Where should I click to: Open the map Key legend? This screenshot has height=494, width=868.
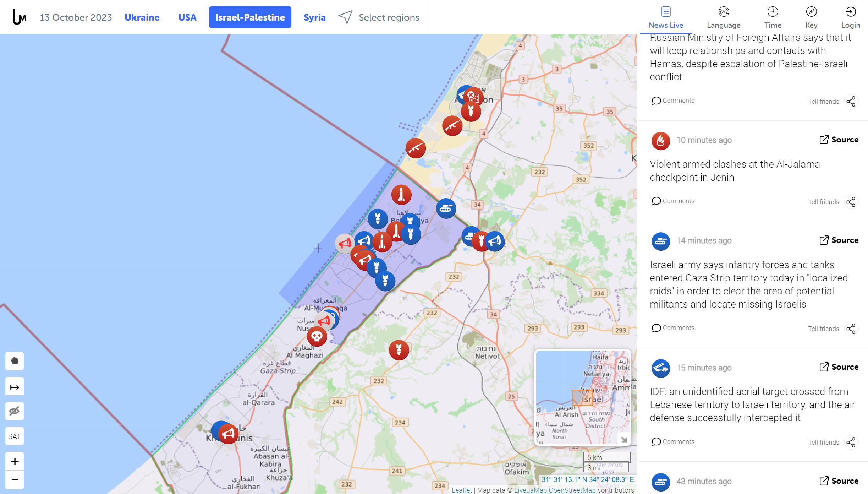[x=811, y=17]
